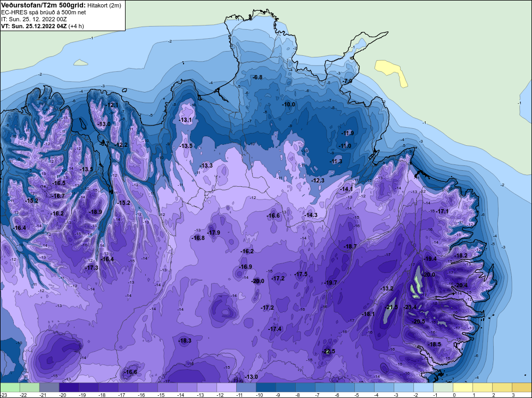The width and height of the screenshot is (532, 398).
Task: Select the -16.7 temperature value
Action: [58, 196]
